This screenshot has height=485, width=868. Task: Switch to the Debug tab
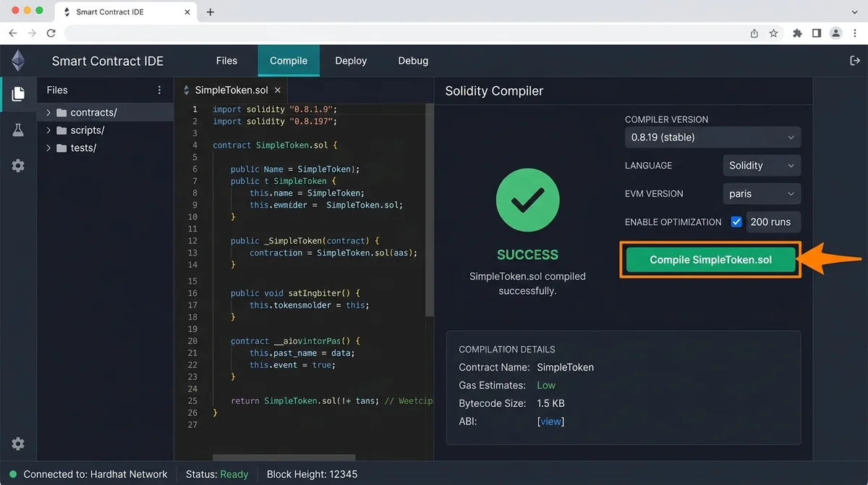(x=413, y=61)
